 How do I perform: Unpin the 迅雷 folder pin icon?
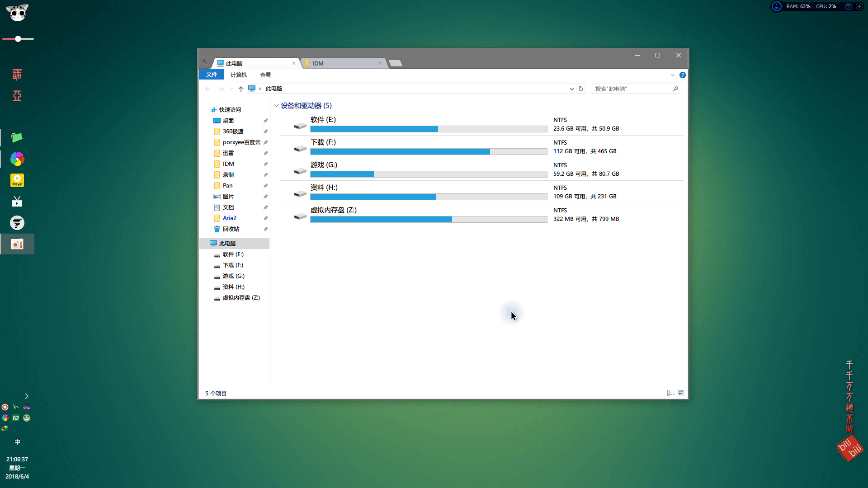[266, 153]
